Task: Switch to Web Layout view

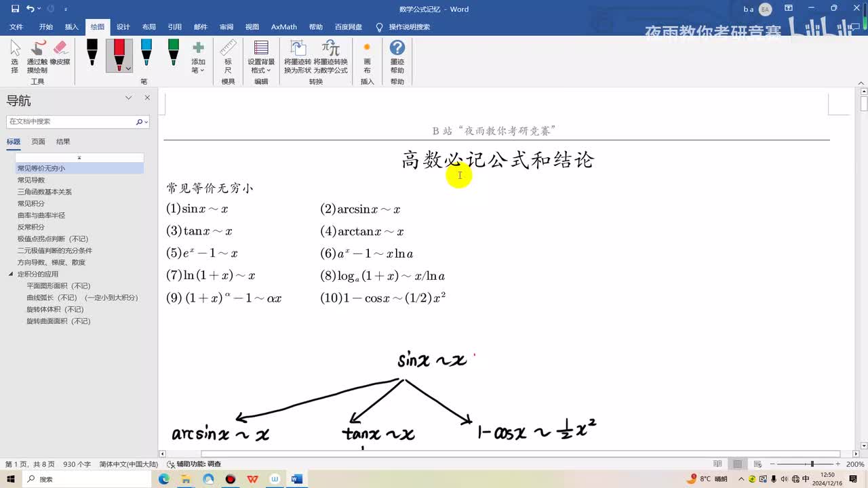Action: (757, 464)
